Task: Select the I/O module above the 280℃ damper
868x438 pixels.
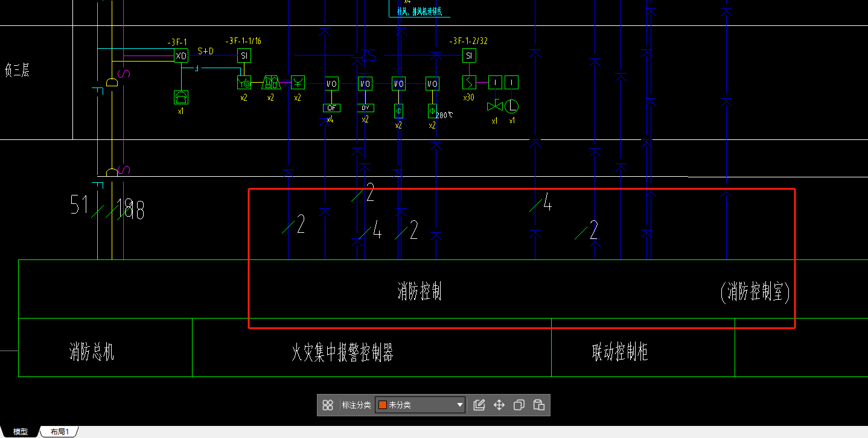Action: point(432,83)
